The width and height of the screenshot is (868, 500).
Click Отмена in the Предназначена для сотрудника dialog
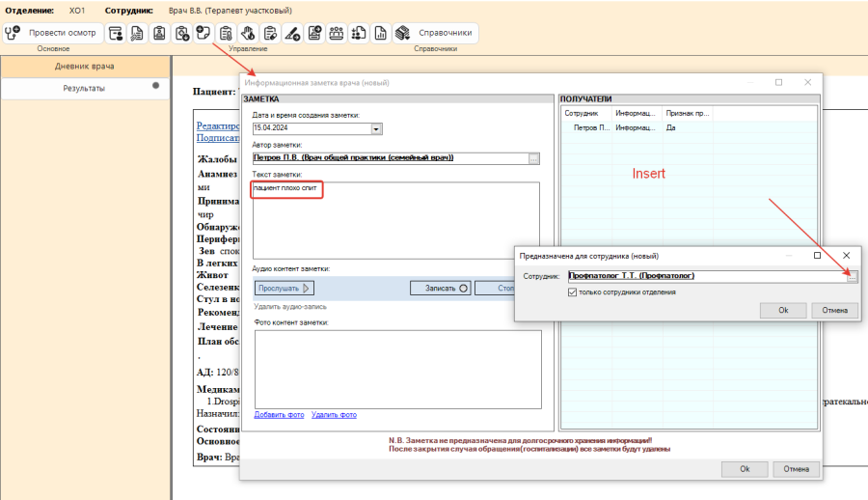coord(835,311)
